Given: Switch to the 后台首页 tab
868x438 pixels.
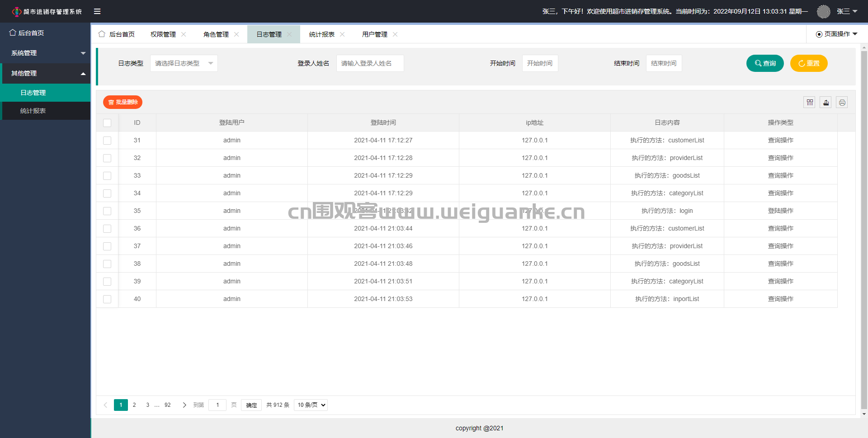Looking at the screenshot, I should [117, 34].
